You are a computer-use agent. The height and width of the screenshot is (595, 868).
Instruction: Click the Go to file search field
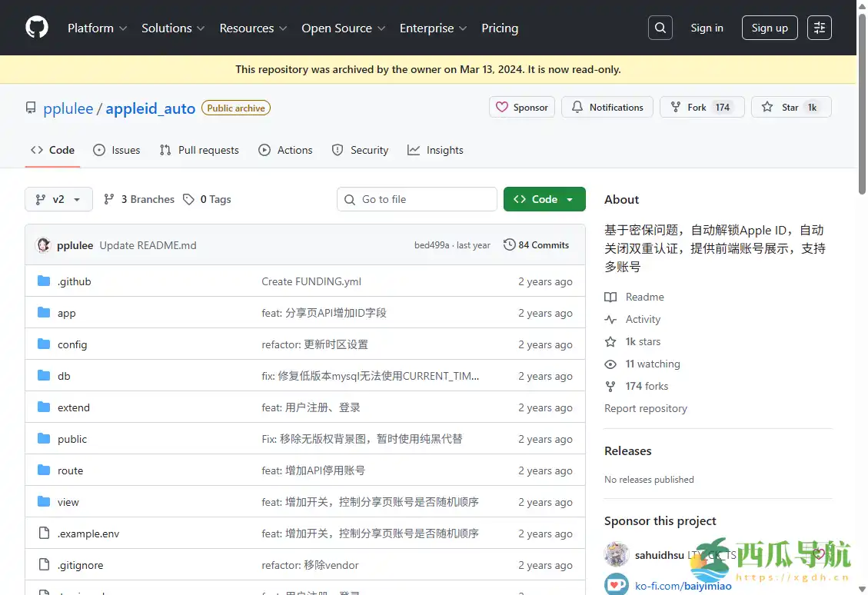click(417, 199)
